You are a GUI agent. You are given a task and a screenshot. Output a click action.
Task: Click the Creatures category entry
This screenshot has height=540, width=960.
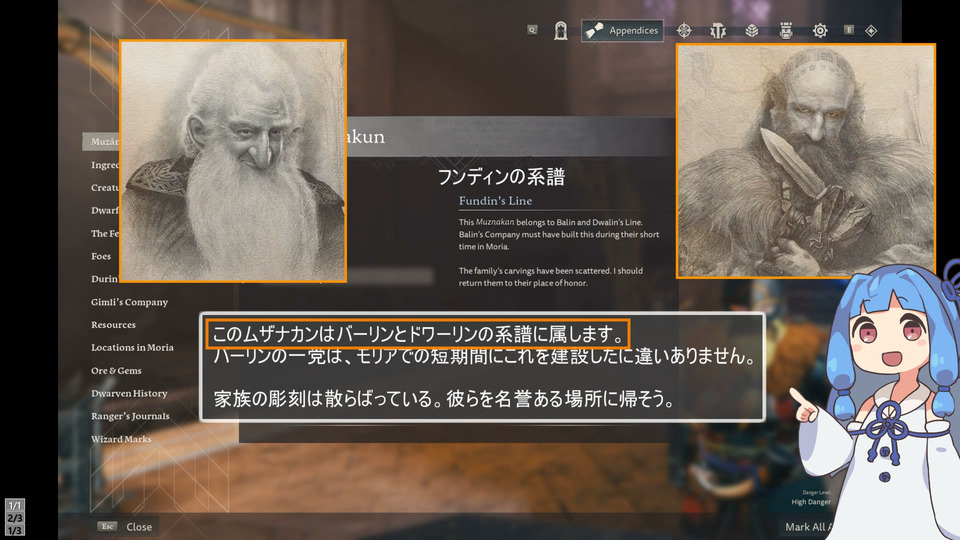coord(105,187)
